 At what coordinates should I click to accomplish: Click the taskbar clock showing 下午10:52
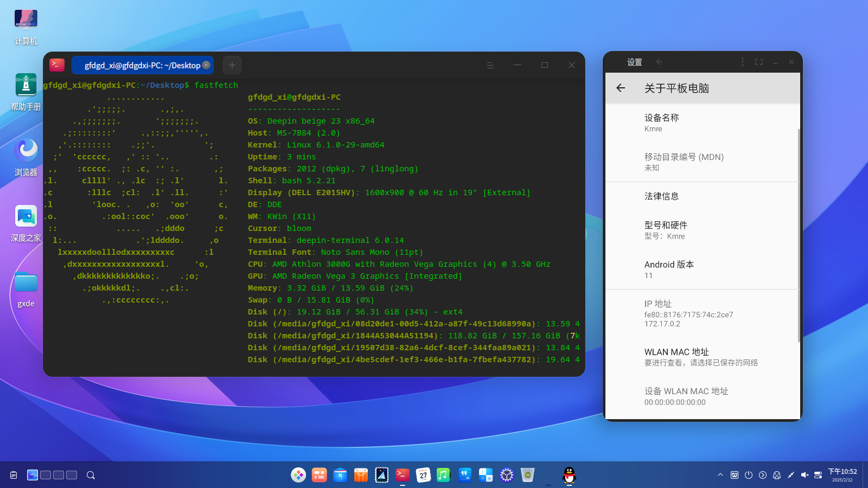click(843, 475)
